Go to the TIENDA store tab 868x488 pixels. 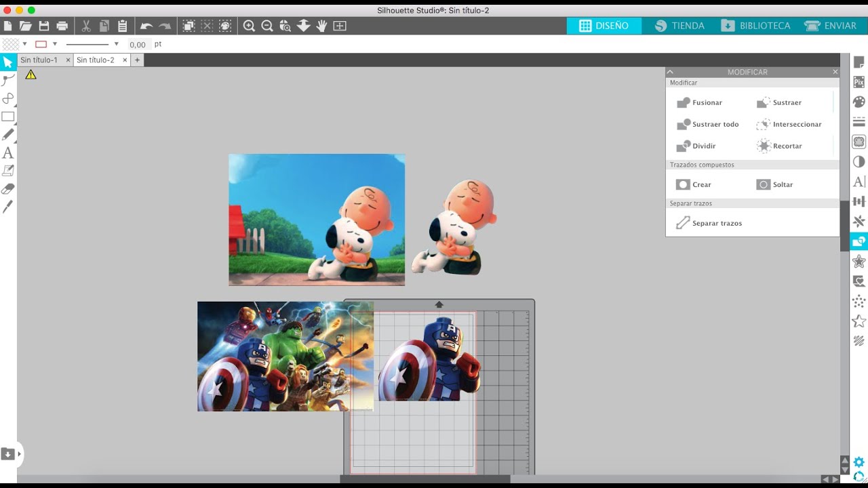(x=679, y=26)
